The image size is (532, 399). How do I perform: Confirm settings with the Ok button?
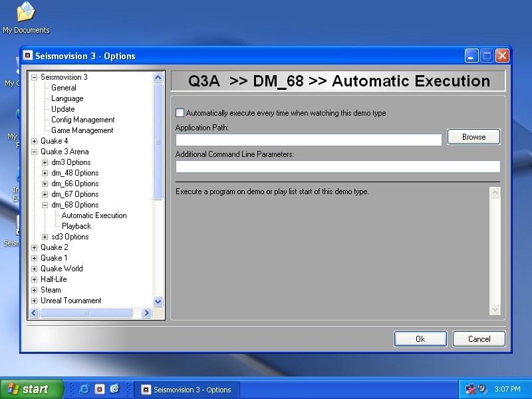pos(420,339)
